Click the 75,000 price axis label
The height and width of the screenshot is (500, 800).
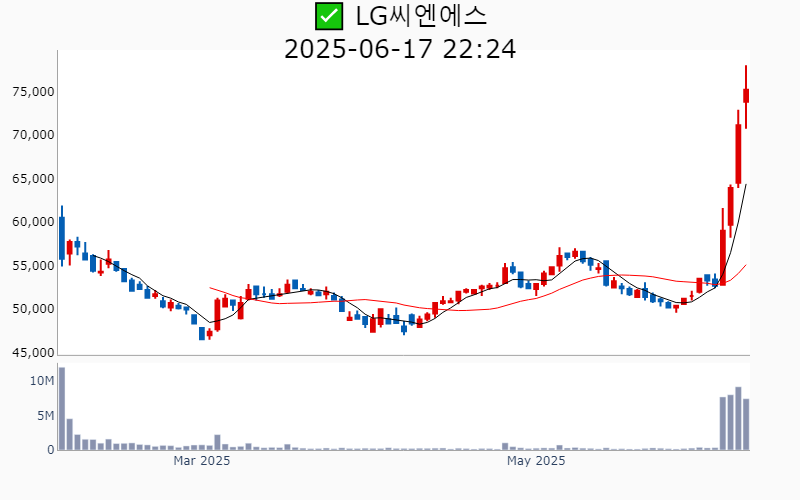pos(33,92)
